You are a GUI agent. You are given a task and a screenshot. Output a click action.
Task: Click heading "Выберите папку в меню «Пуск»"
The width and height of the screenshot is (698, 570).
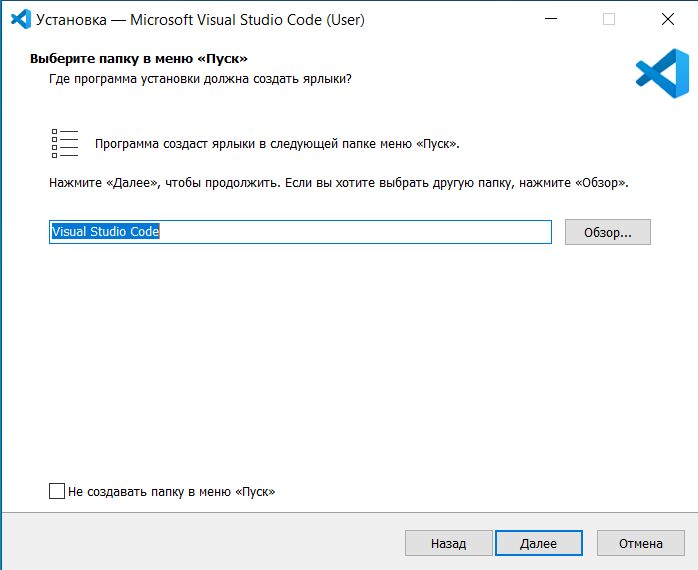click(x=138, y=58)
